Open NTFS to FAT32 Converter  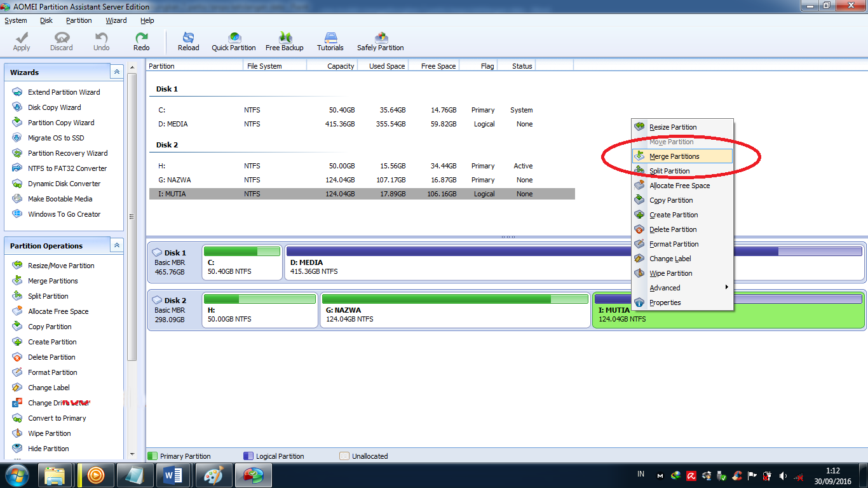[67, 168]
